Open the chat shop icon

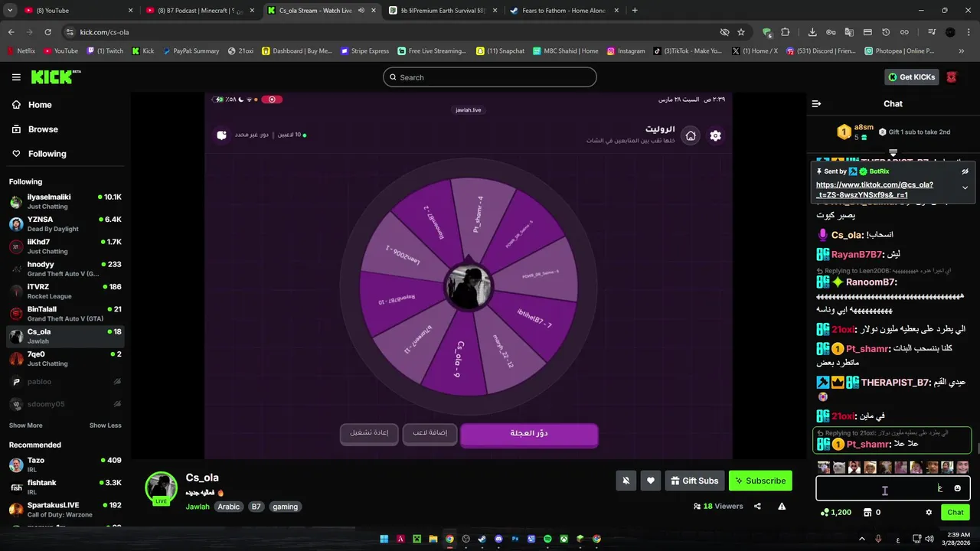click(x=867, y=512)
